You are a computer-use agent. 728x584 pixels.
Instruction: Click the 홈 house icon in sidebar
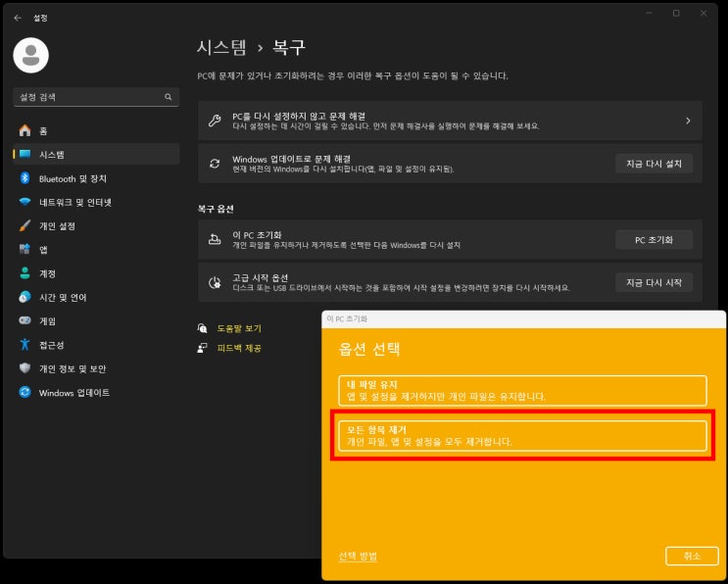(x=25, y=130)
